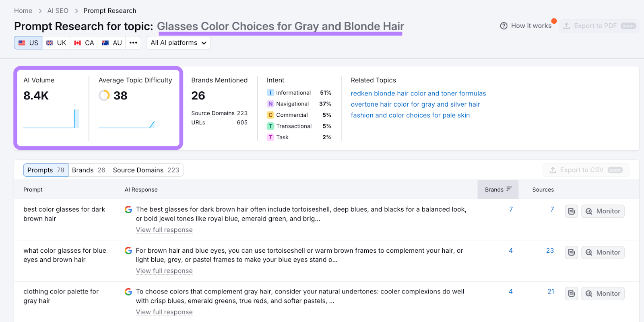Screen dimensions: 644x322
Task: Click the document icon in the gray hair row
Action: coord(571,293)
